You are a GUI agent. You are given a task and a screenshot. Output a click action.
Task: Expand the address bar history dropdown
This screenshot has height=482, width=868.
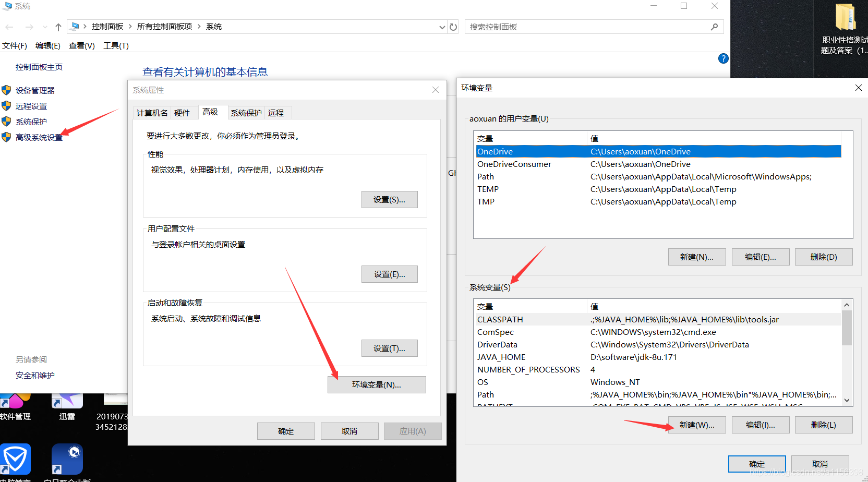[x=442, y=27]
